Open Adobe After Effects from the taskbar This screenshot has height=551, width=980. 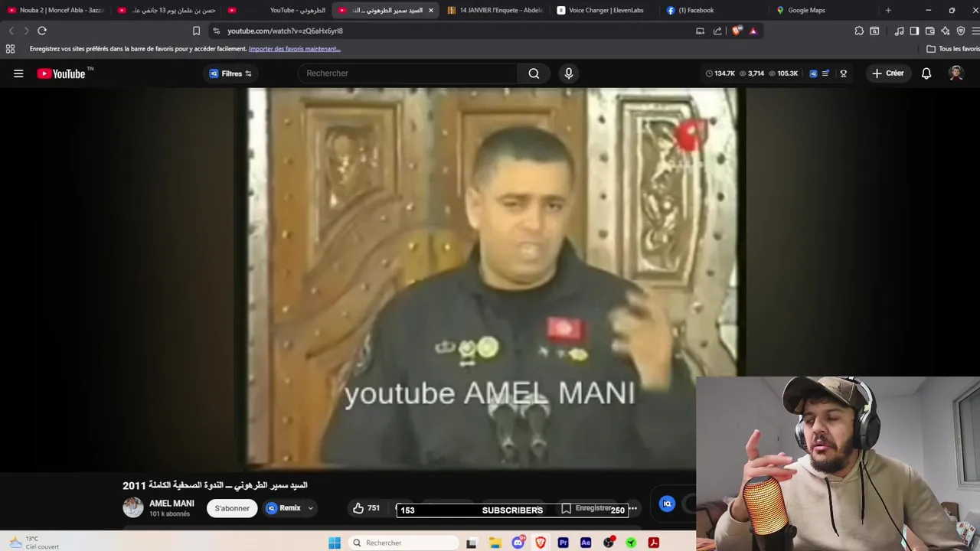click(x=586, y=543)
